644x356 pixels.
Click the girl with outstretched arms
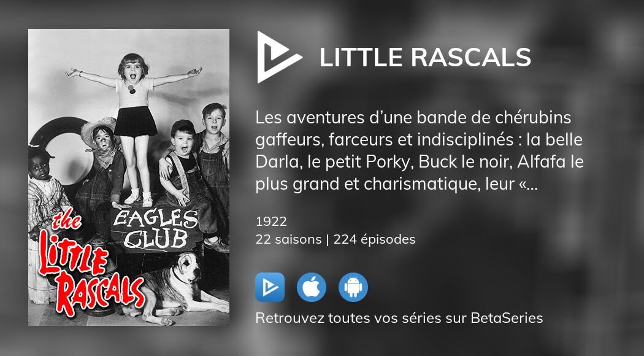[x=134, y=128]
